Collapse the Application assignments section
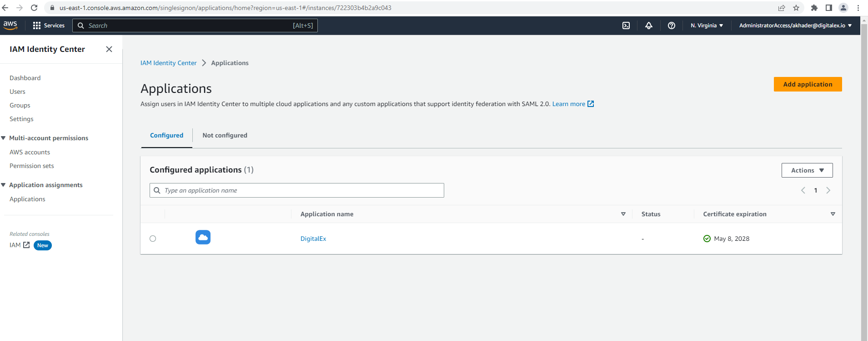This screenshot has width=868, height=341. click(4, 185)
